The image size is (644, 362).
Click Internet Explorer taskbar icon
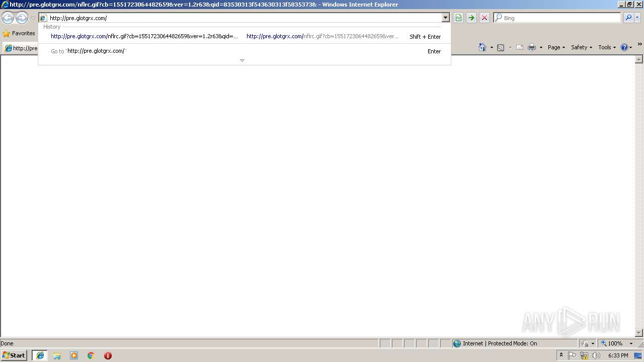[40, 355]
